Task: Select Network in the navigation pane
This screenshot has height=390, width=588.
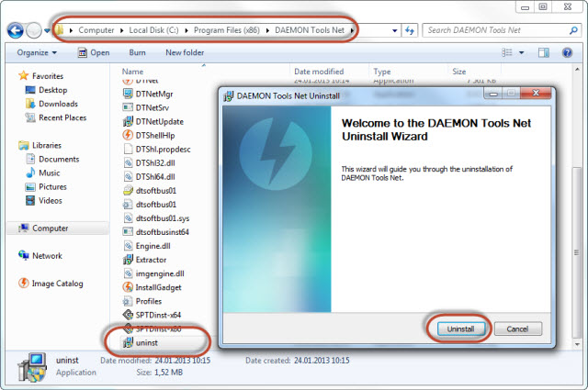Action: click(40, 255)
